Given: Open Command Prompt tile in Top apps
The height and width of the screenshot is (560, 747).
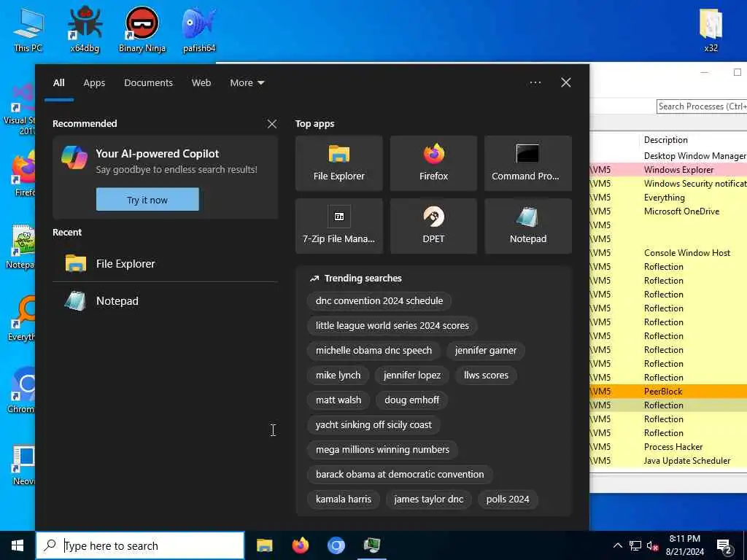Looking at the screenshot, I should pyautogui.click(x=528, y=163).
